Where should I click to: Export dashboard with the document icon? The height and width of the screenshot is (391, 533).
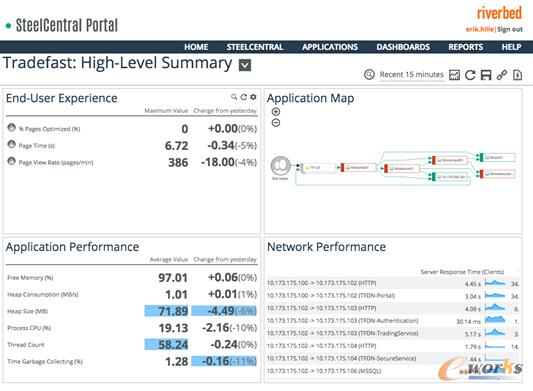coord(517,75)
